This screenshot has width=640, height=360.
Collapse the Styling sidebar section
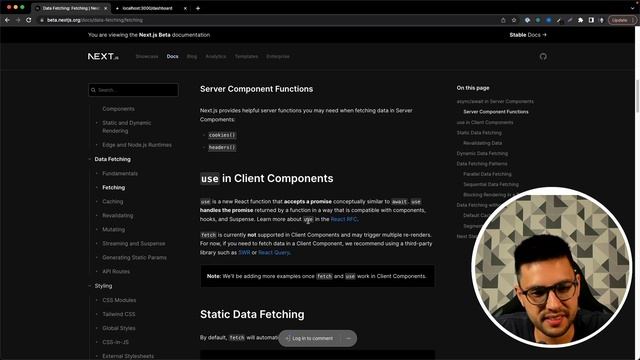click(x=90, y=286)
